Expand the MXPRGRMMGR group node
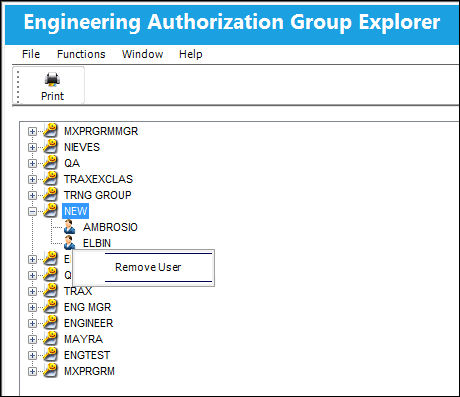Screen dimensions: 460x397 pyautogui.click(x=32, y=131)
